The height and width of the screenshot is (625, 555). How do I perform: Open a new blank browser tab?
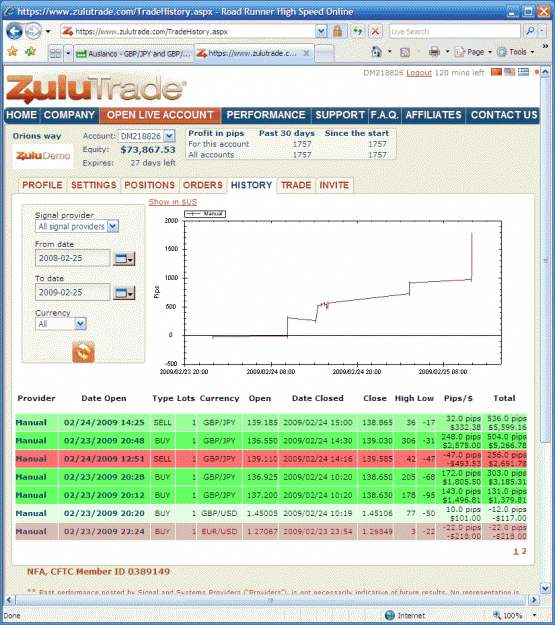pyautogui.click(x=324, y=54)
